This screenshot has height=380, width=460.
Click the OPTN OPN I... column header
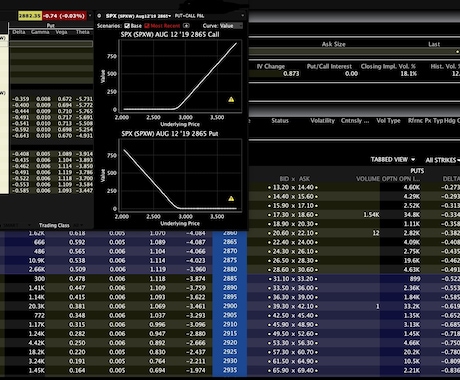click(x=401, y=179)
